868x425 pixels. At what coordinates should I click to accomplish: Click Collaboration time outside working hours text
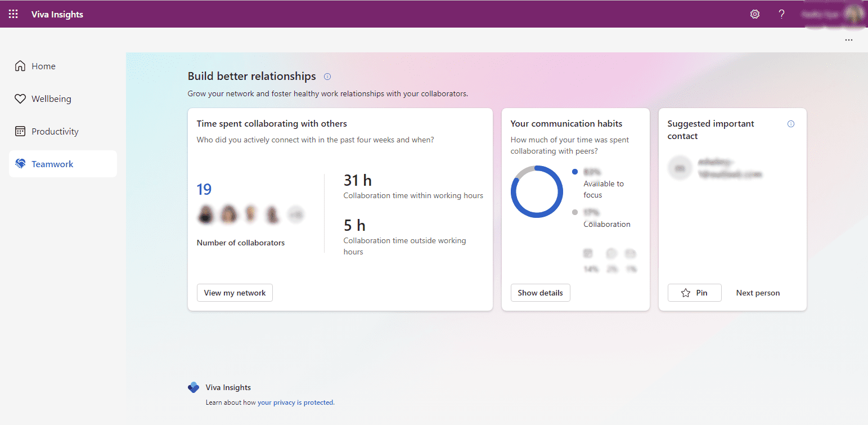pyautogui.click(x=405, y=246)
